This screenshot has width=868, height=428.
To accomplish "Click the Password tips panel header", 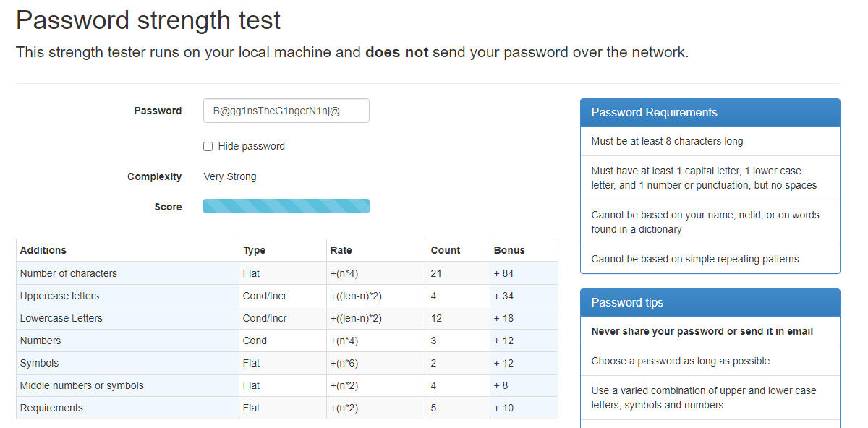I will point(710,303).
